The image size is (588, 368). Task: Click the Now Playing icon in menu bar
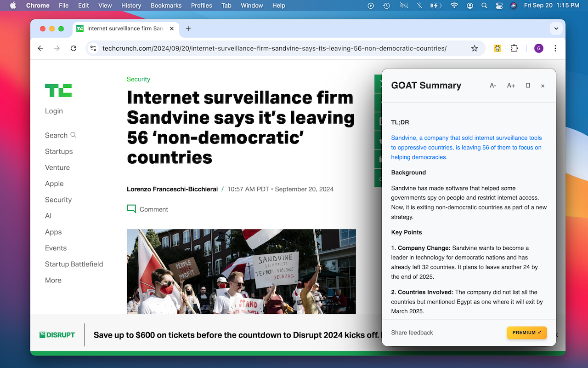coord(371,6)
